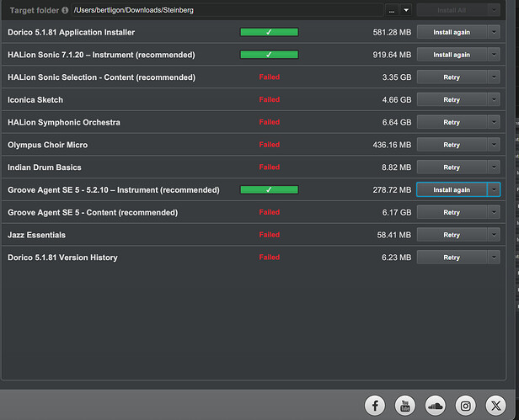Click completed progress bar for Groove Agent SE 5 Instrument

click(269, 189)
